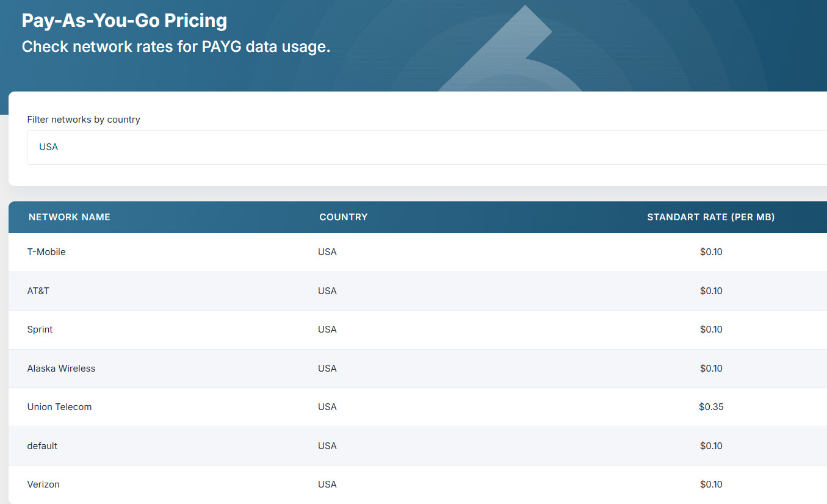Image resolution: width=827 pixels, height=504 pixels.
Task: Click the 'Check network rates for PAYG data usage' subtitle
Action: pyautogui.click(x=176, y=47)
